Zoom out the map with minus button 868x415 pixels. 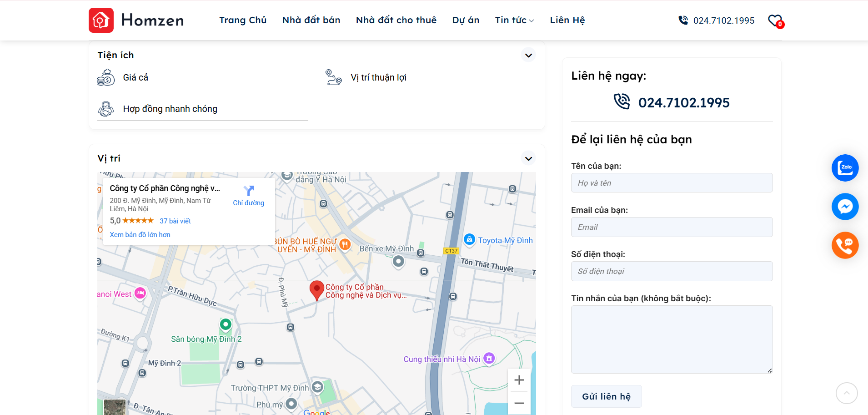coord(519,403)
